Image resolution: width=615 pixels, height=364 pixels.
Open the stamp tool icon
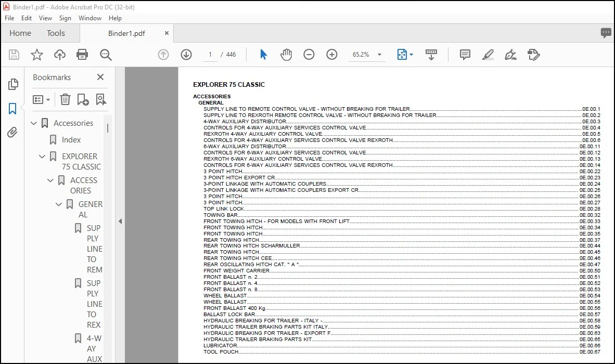tap(533, 55)
